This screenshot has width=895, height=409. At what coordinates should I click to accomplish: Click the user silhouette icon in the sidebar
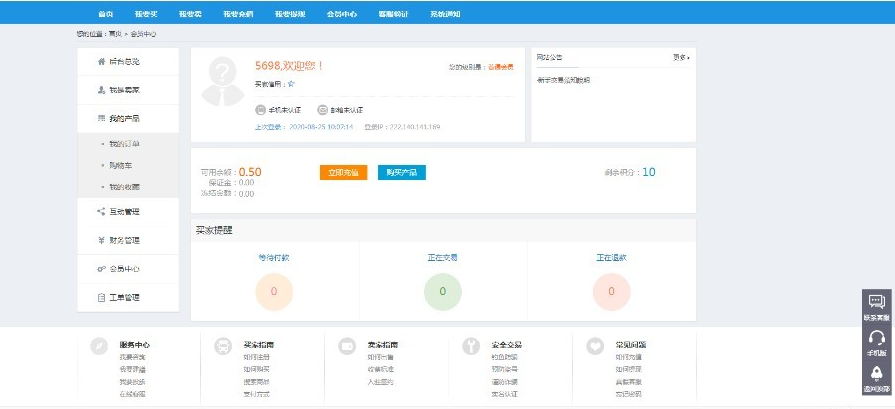[101, 90]
